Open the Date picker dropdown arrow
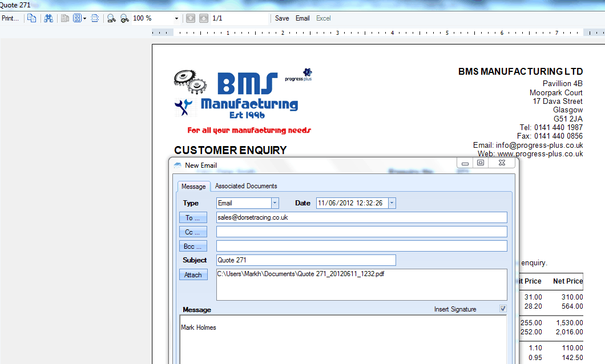 tap(392, 203)
